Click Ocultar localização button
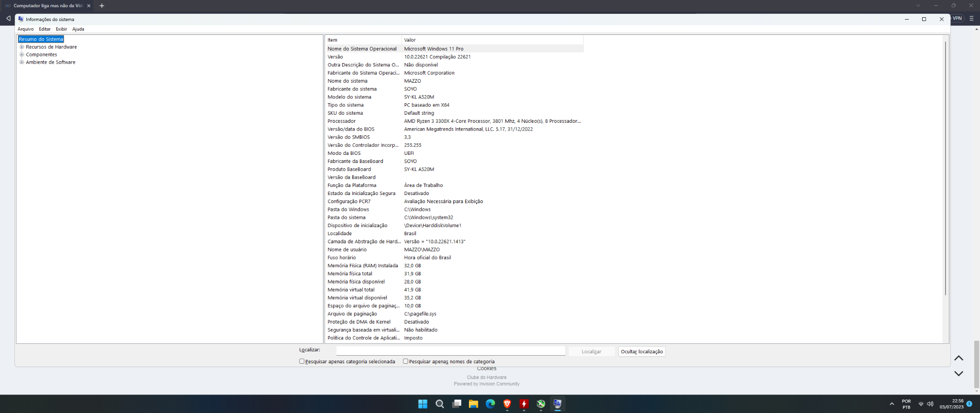 (x=642, y=351)
